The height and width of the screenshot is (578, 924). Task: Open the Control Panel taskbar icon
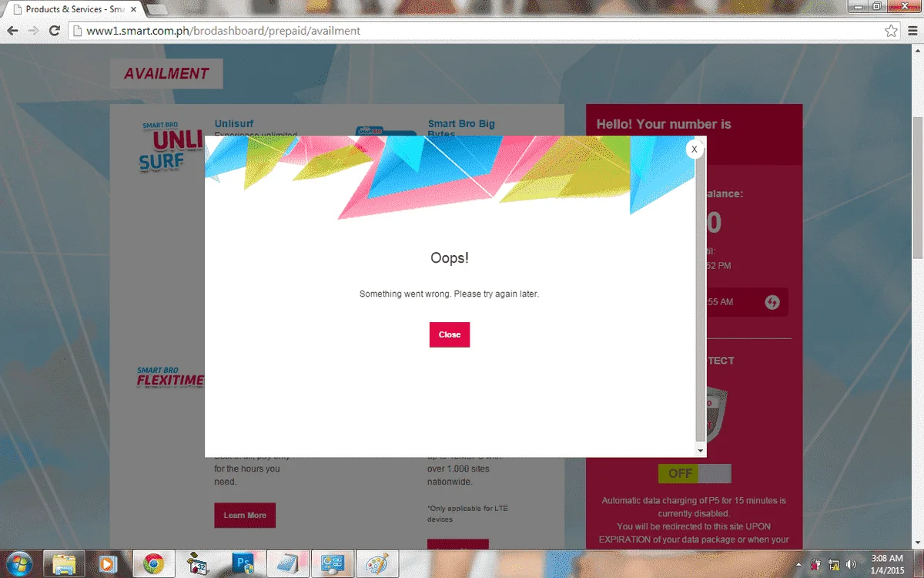[332, 563]
